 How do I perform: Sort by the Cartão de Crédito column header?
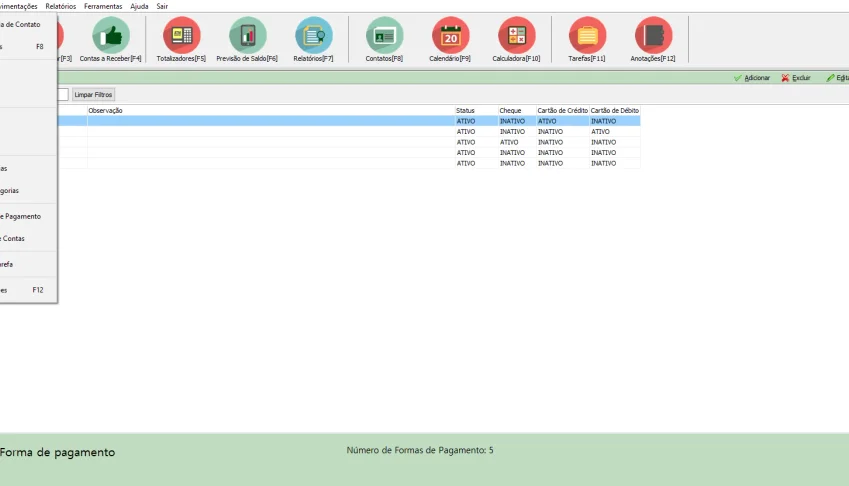(563, 110)
